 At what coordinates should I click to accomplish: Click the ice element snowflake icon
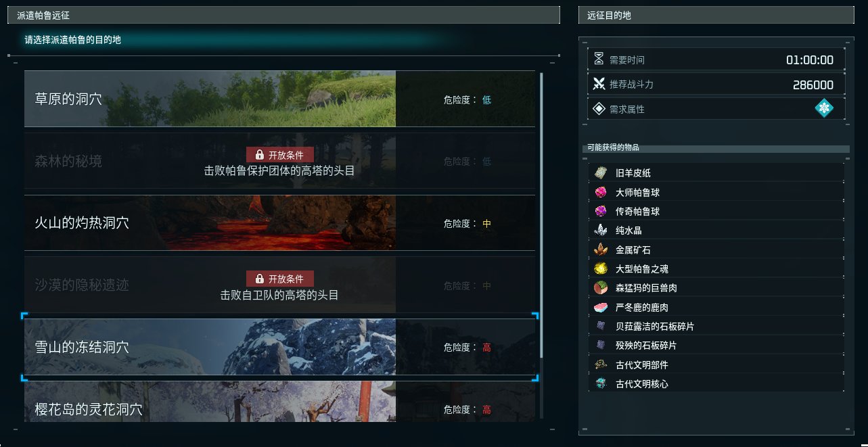click(x=824, y=108)
